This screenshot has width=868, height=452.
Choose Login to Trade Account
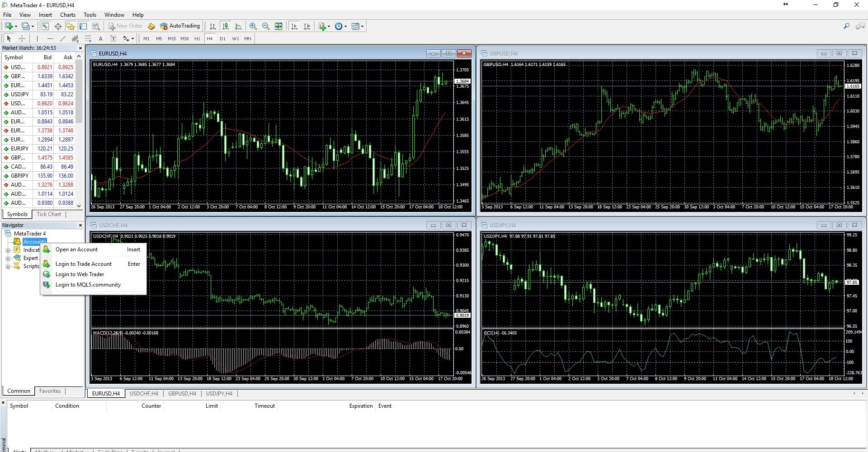click(93, 264)
